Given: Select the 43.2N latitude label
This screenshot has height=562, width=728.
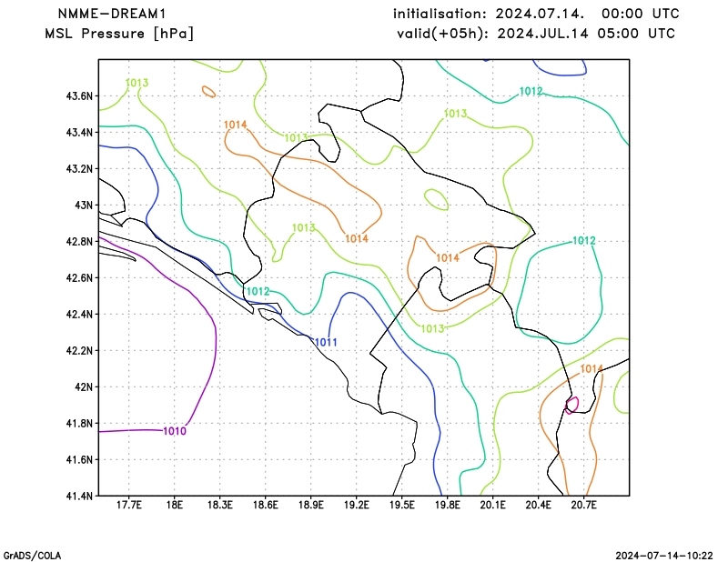Looking at the screenshot, I should point(79,169).
